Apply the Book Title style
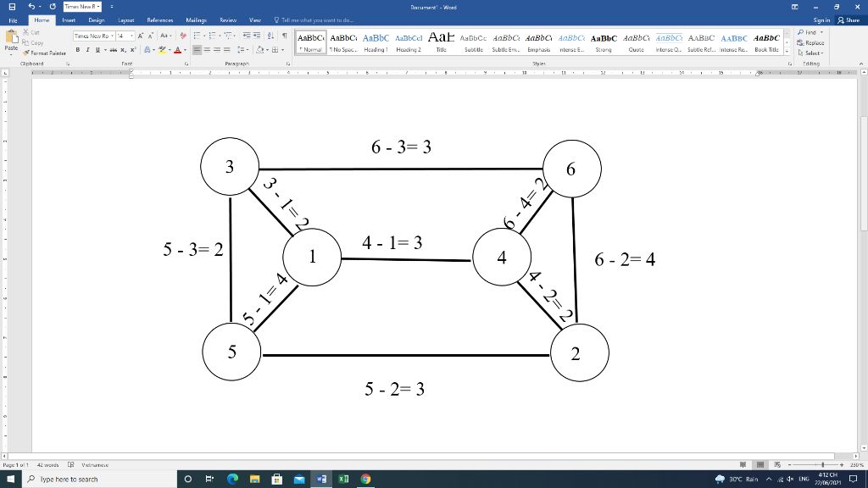The width and height of the screenshot is (868, 488). [766, 42]
